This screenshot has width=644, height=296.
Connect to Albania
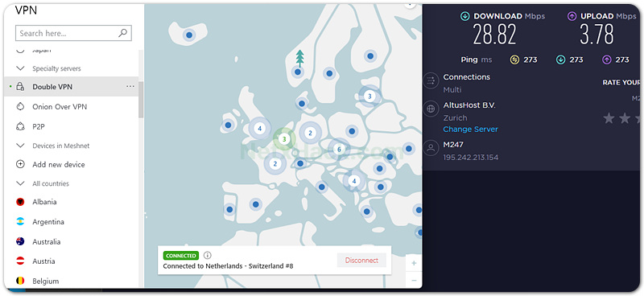point(71,202)
